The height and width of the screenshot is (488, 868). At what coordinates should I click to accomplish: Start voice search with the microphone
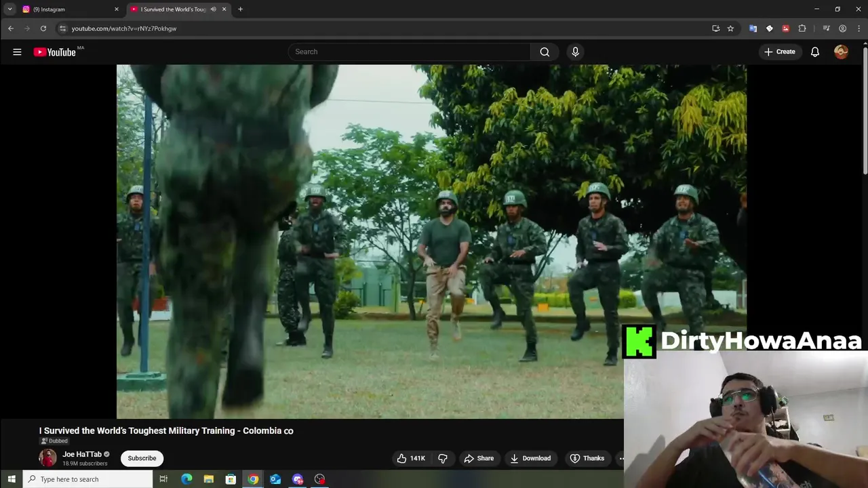point(575,52)
